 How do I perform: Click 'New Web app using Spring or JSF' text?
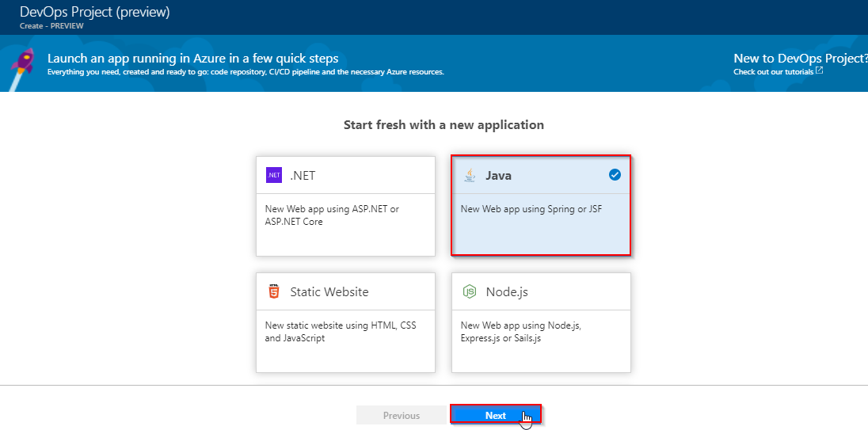531,209
